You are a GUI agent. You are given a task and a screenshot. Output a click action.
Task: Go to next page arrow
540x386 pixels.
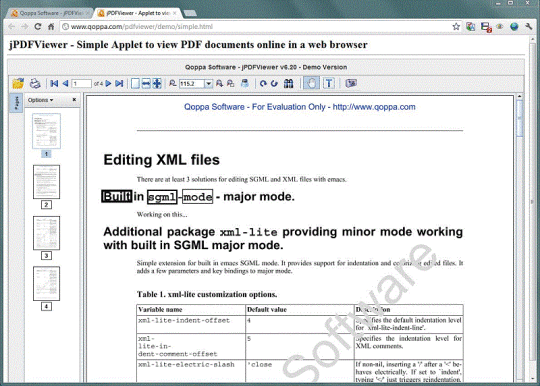[x=108, y=83]
